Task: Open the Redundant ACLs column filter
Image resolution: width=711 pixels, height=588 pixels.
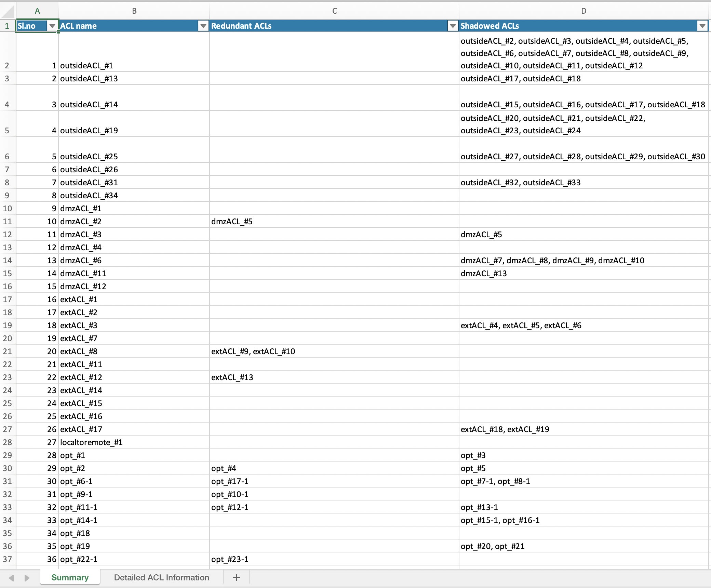Action: click(x=453, y=26)
